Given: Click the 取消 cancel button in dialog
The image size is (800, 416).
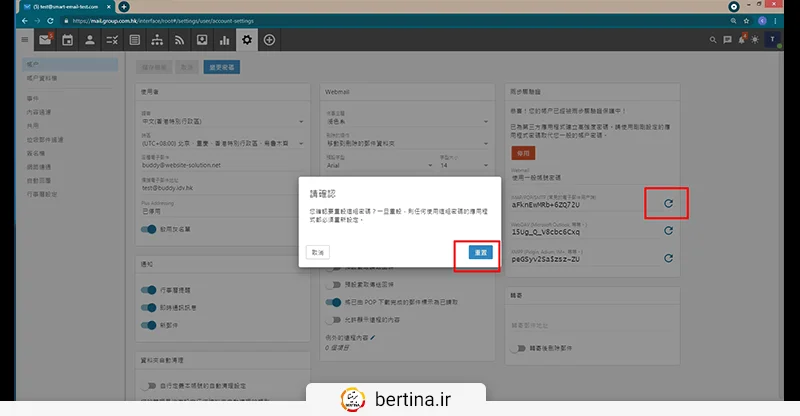Looking at the screenshot, I should point(317,254).
